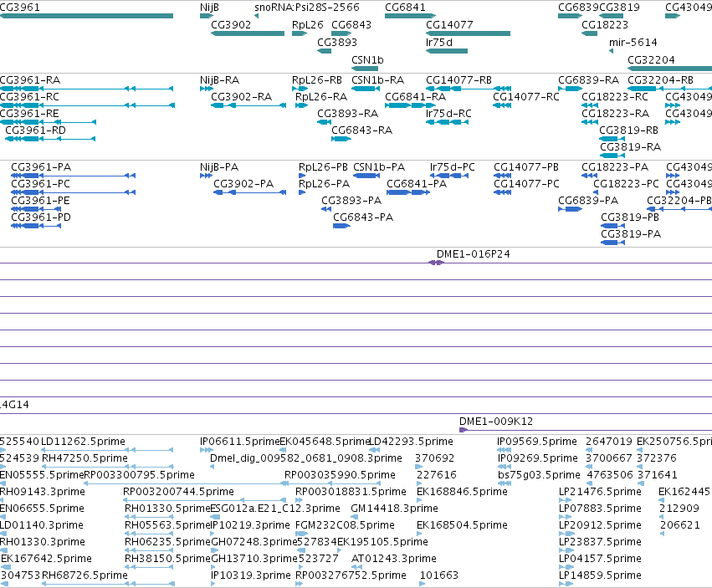This screenshot has width=712, height=588.
Task: Select the RpL26 gene label
Action: [x=307, y=24]
